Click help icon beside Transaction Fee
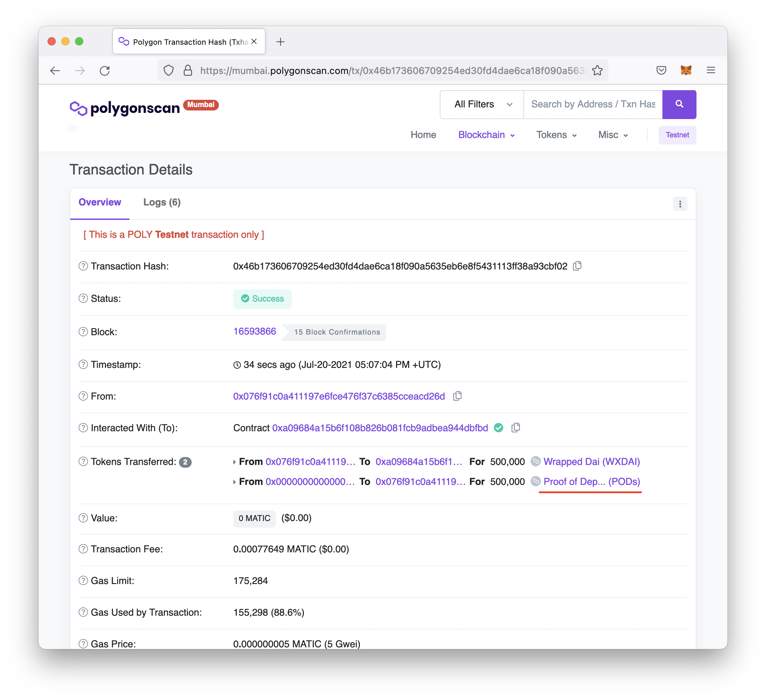The width and height of the screenshot is (766, 700). pyautogui.click(x=83, y=549)
